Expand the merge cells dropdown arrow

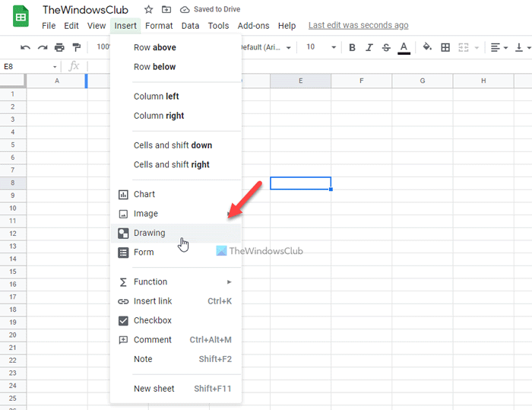click(477, 48)
